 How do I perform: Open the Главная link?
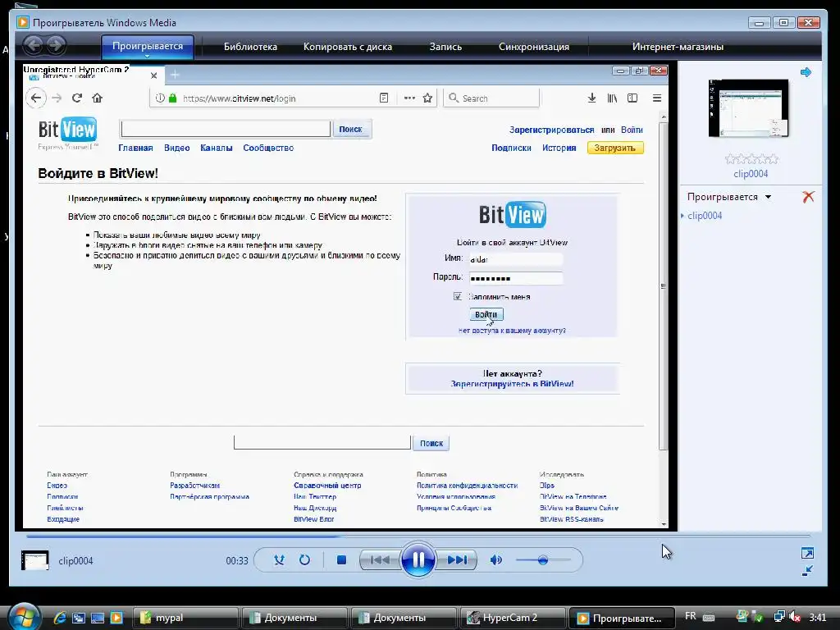point(135,148)
